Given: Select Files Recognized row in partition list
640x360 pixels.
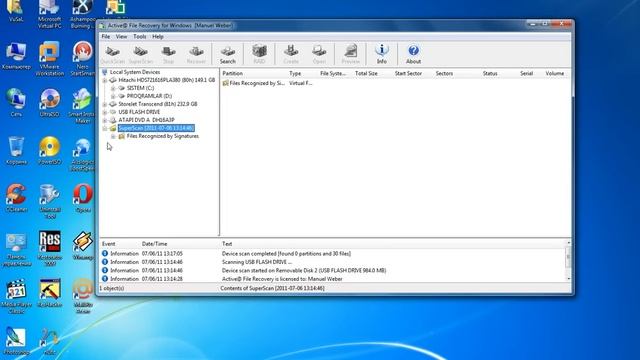Looking at the screenshot, I should click(257, 83).
